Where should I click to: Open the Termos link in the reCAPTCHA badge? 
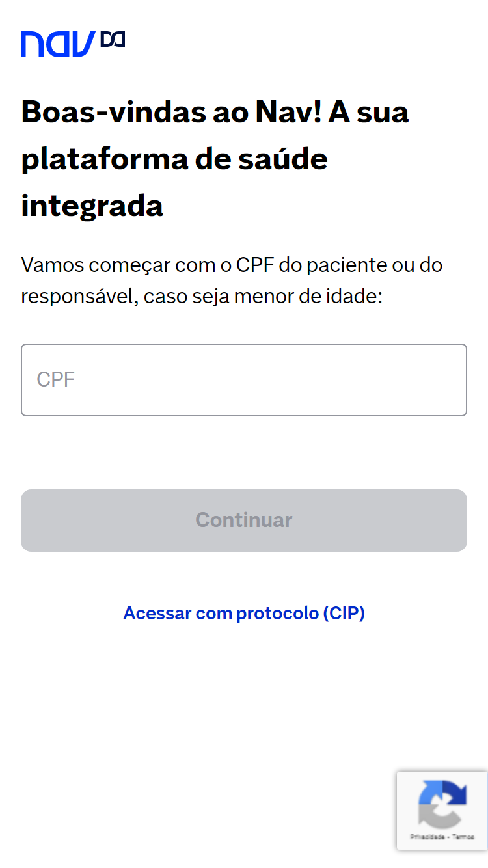463,835
